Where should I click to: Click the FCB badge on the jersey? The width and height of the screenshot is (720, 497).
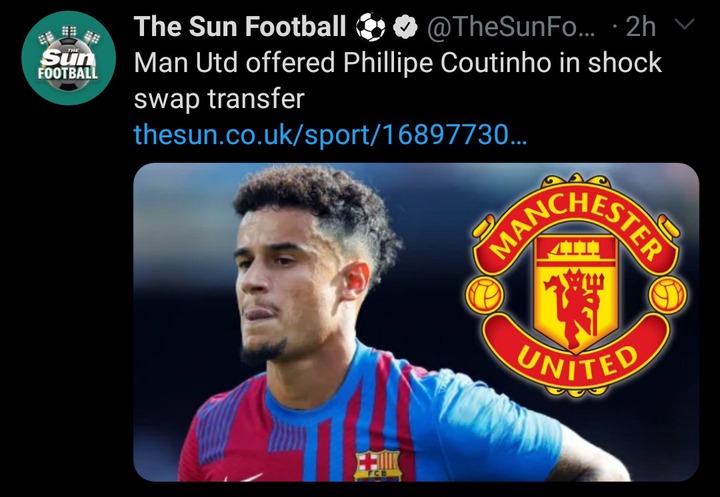pos(377,465)
